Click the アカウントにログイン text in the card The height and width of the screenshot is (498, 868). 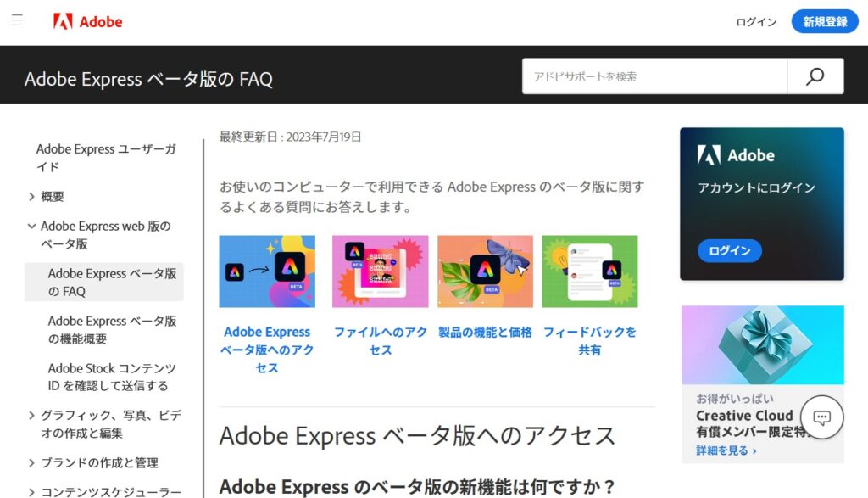756,187
